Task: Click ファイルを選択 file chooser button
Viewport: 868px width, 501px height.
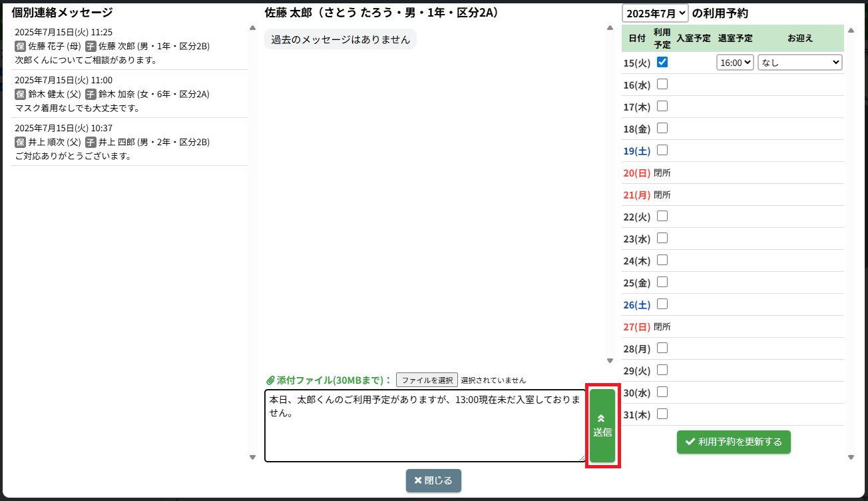Action: pyautogui.click(x=427, y=380)
